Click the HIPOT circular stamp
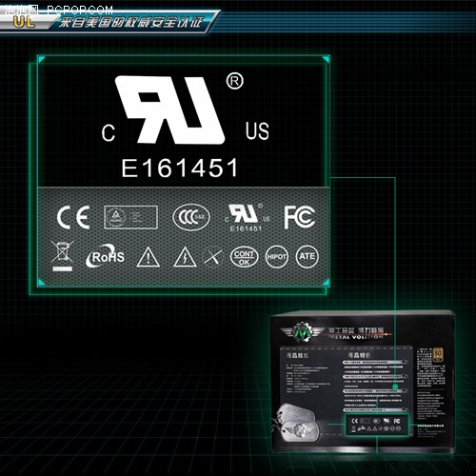This screenshot has width=476, height=476. point(277,256)
